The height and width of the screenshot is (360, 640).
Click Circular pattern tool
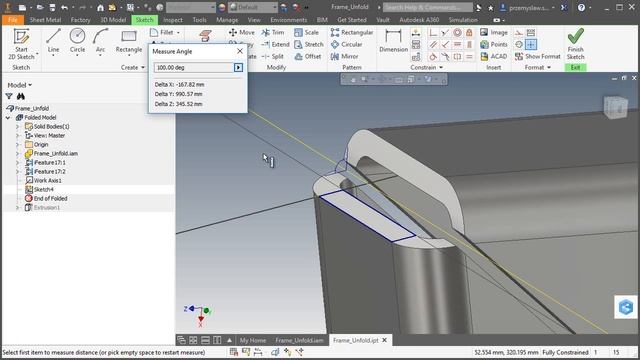347,44
